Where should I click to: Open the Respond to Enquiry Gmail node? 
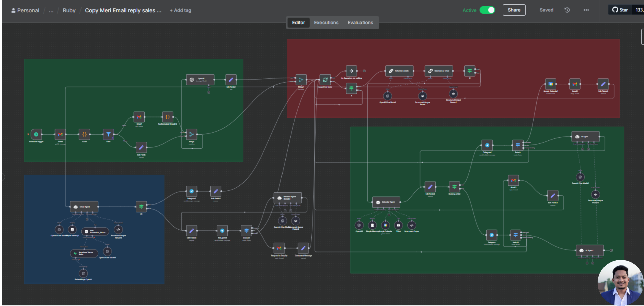(279, 248)
